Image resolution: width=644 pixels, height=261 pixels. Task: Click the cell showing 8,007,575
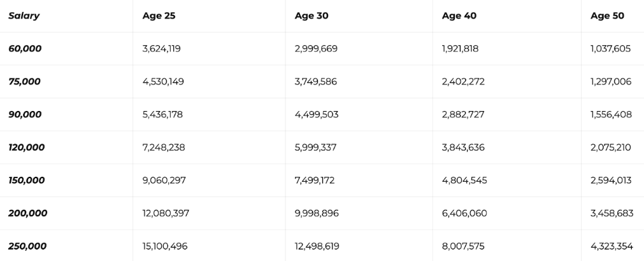(464, 246)
